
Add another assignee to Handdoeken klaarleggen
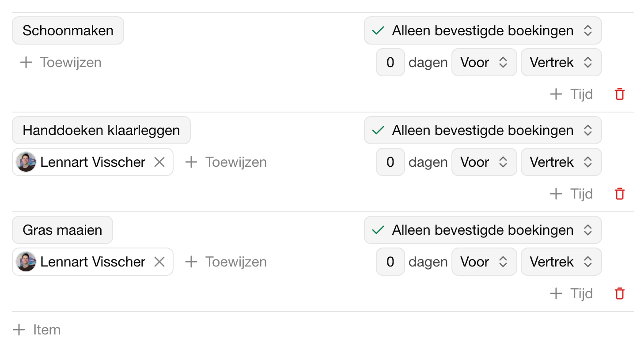pyautogui.click(x=226, y=162)
